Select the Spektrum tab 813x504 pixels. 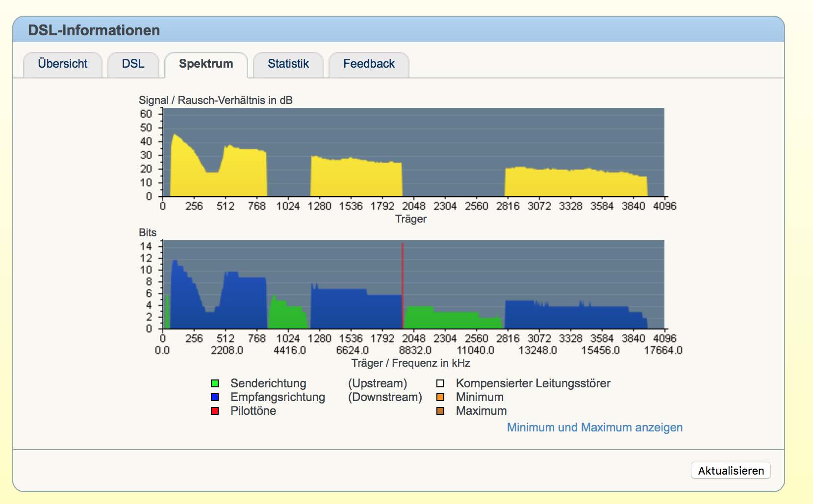pos(206,64)
